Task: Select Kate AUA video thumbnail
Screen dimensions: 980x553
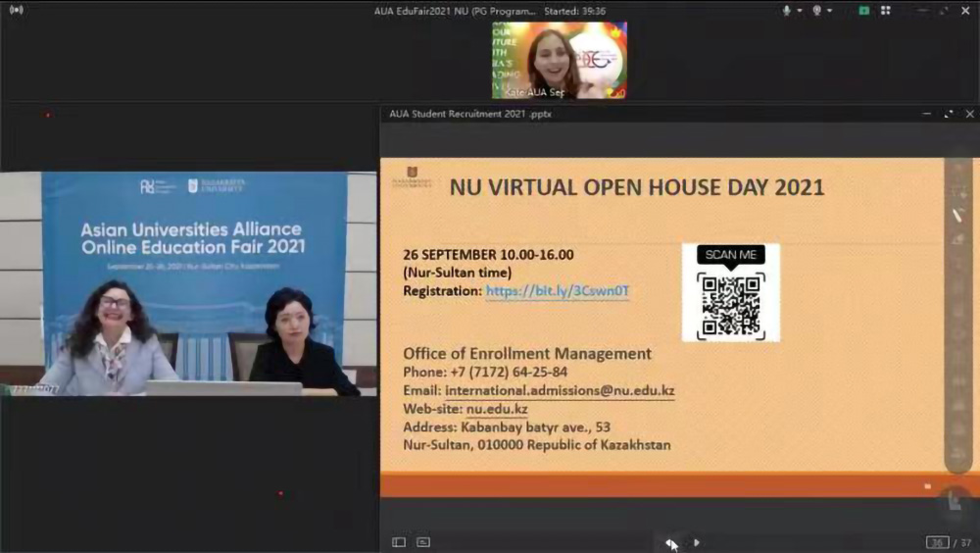Action: point(559,61)
